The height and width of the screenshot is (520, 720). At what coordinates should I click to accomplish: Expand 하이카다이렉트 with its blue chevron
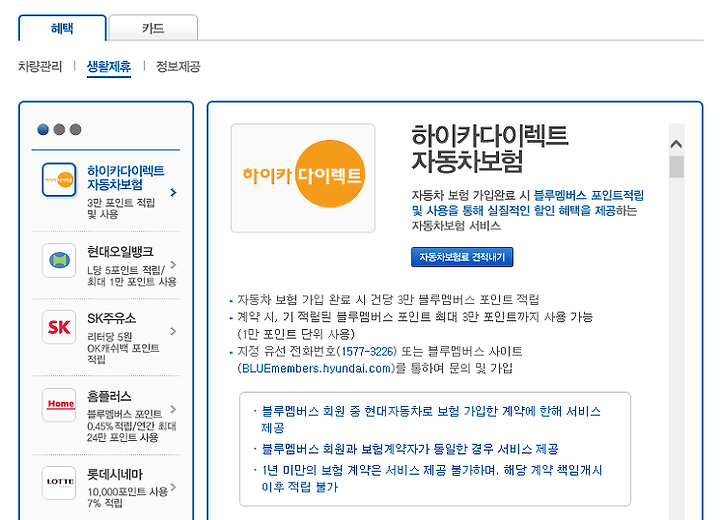(x=173, y=192)
